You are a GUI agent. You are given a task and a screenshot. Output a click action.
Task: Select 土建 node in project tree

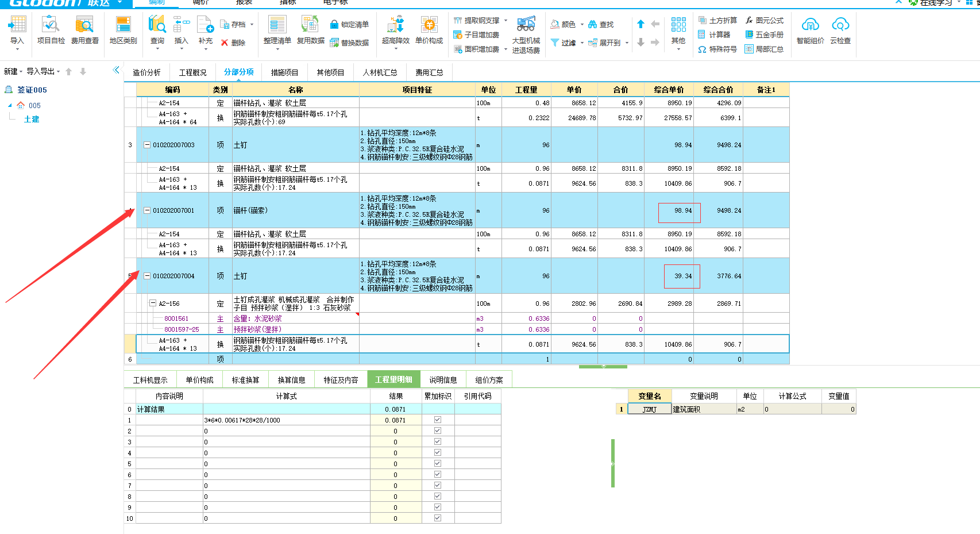pos(32,119)
